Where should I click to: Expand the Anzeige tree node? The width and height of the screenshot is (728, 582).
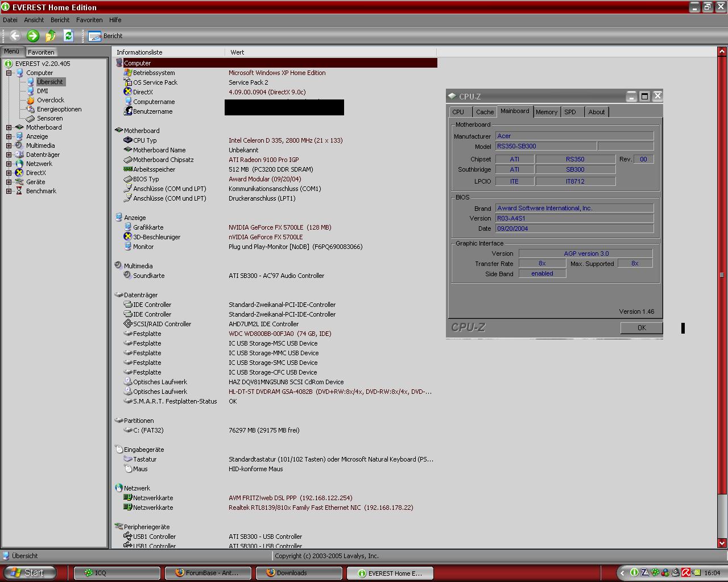(x=9, y=136)
